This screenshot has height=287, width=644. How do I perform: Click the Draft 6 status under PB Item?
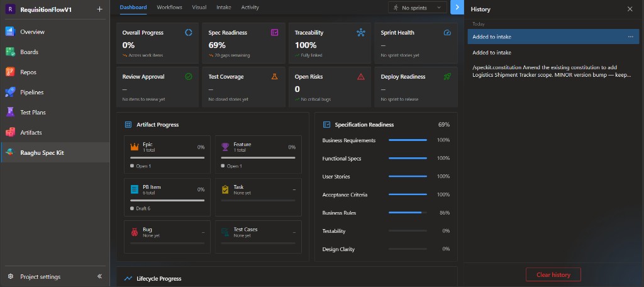coord(140,208)
